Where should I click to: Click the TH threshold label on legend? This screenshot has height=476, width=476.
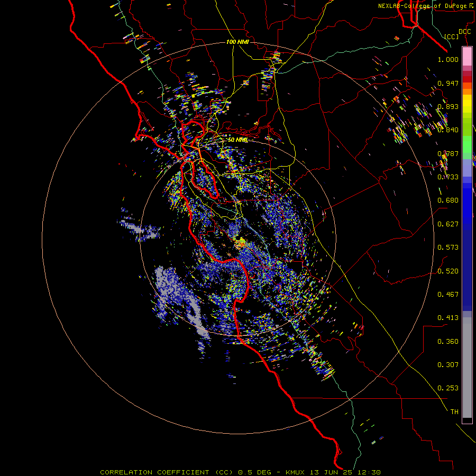tap(454, 412)
